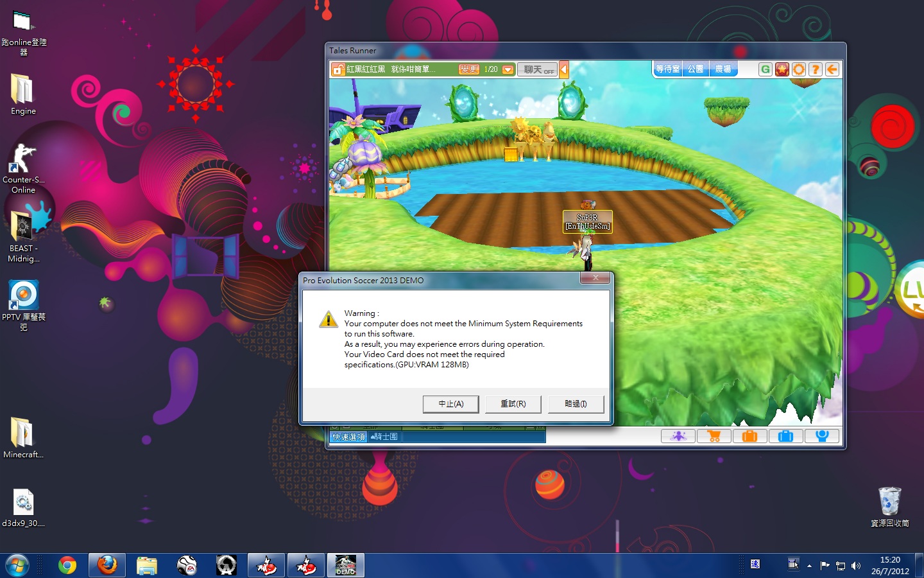Open the clock showing 15:20

point(890,565)
